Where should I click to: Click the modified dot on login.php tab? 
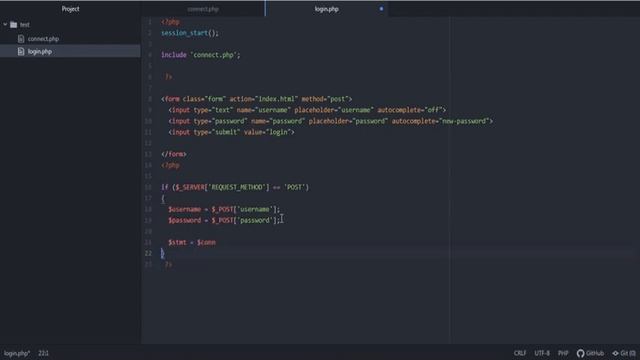coord(381,9)
